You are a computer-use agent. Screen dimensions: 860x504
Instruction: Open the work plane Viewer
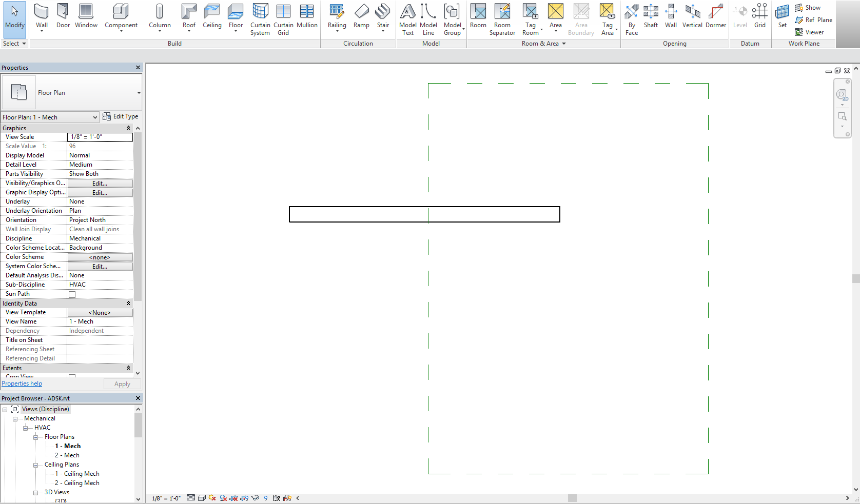(810, 32)
